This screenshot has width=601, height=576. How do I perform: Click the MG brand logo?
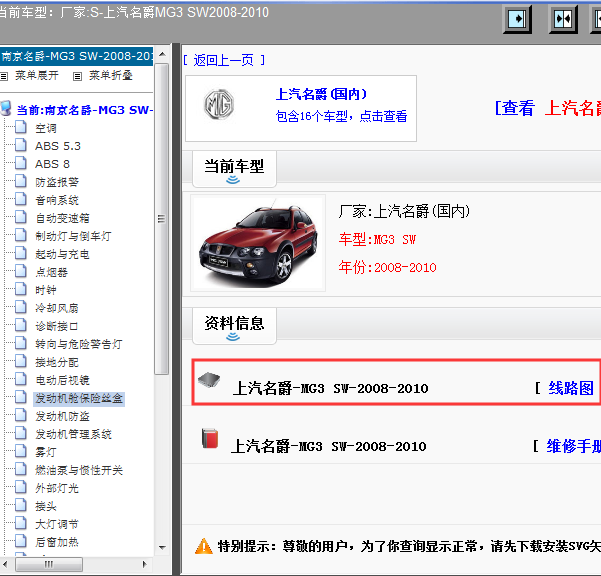pos(218,104)
